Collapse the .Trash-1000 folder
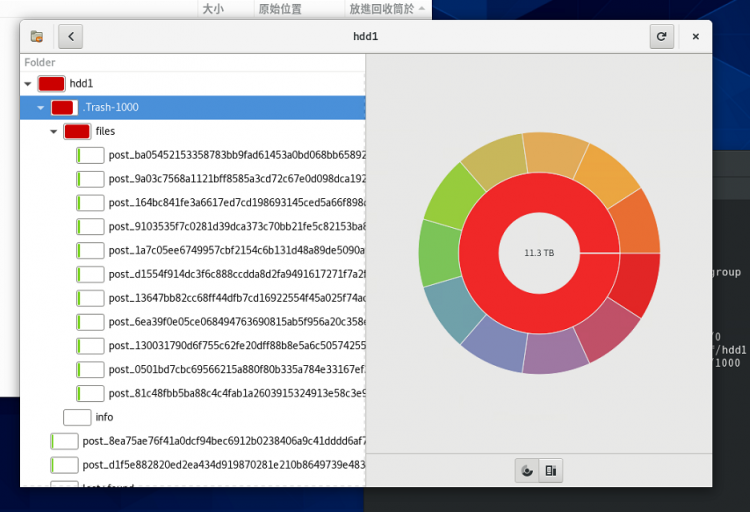Screen dimensions: 750x512 coord(41,108)
